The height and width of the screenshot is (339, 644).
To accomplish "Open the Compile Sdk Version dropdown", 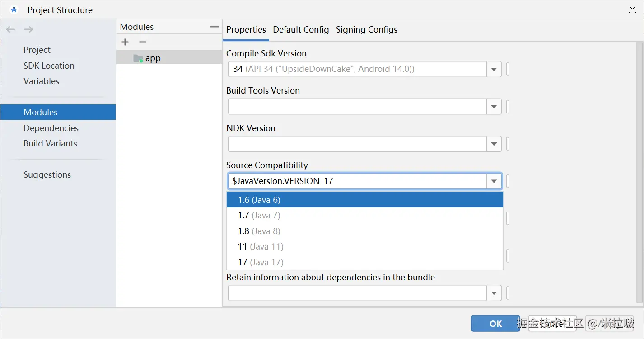I will (494, 70).
